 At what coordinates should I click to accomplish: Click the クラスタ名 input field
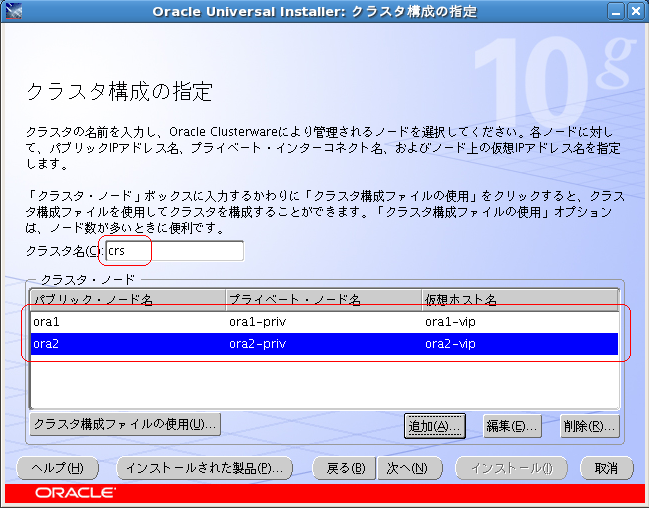coord(174,251)
